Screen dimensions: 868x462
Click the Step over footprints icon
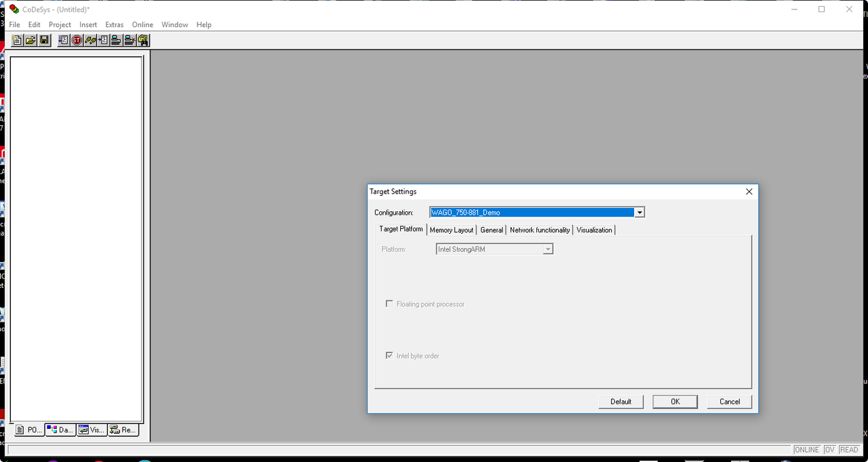point(90,41)
